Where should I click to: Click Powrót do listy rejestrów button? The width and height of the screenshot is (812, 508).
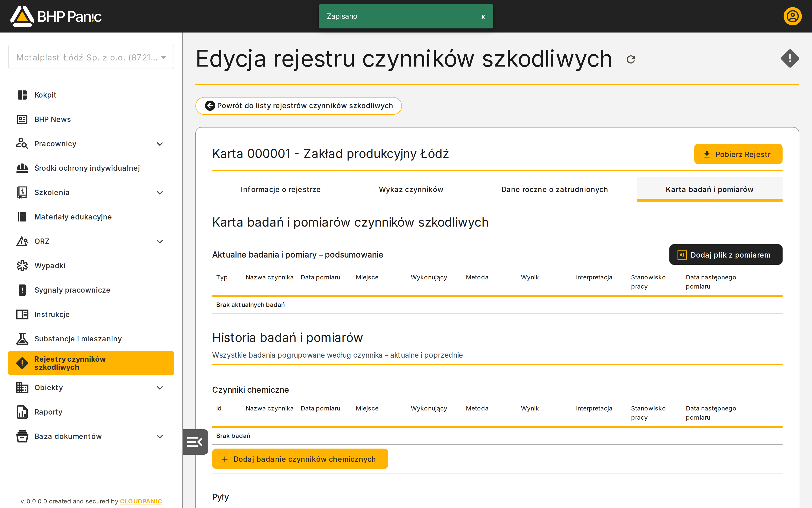click(299, 106)
